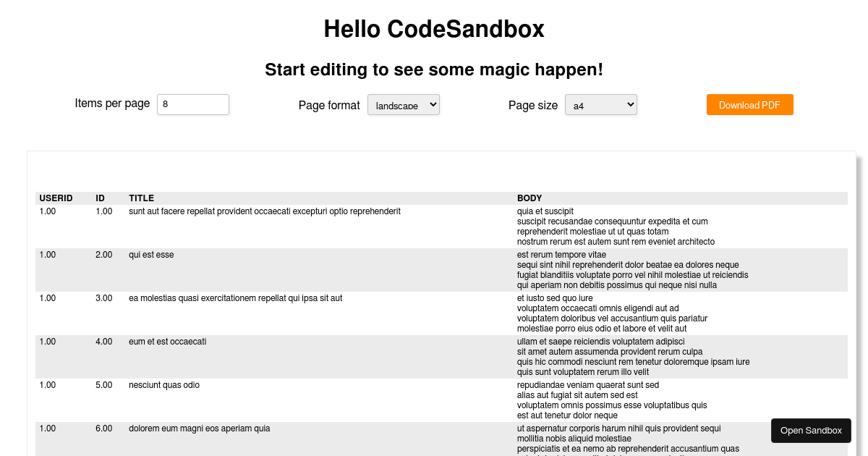Select the BODY column header
This screenshot has height=456, width=868.
point(529,198)
